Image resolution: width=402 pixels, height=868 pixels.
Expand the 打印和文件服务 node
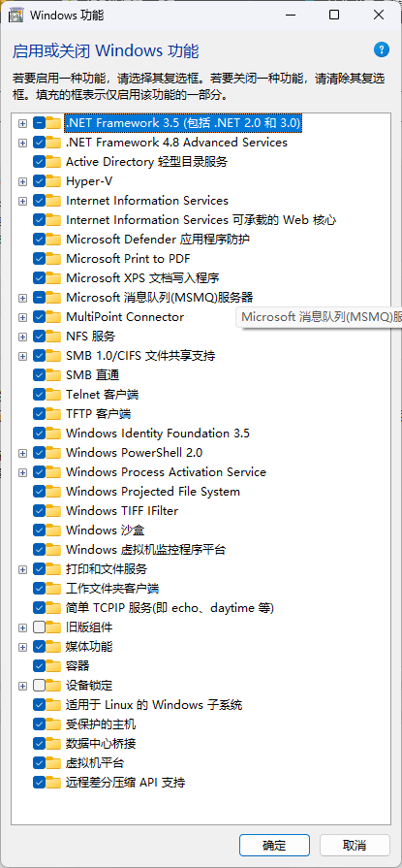(22, 569)
